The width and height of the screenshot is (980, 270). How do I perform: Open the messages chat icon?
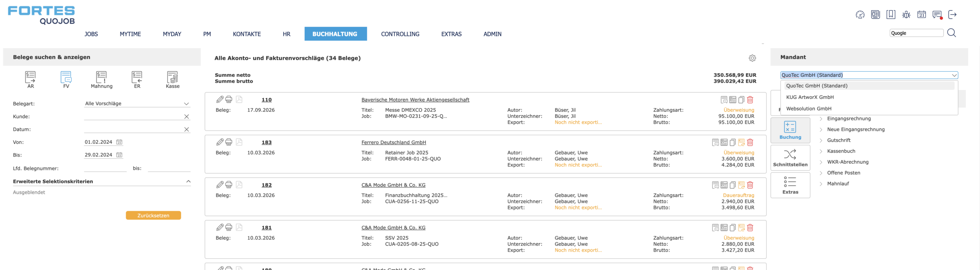point(937,15)
